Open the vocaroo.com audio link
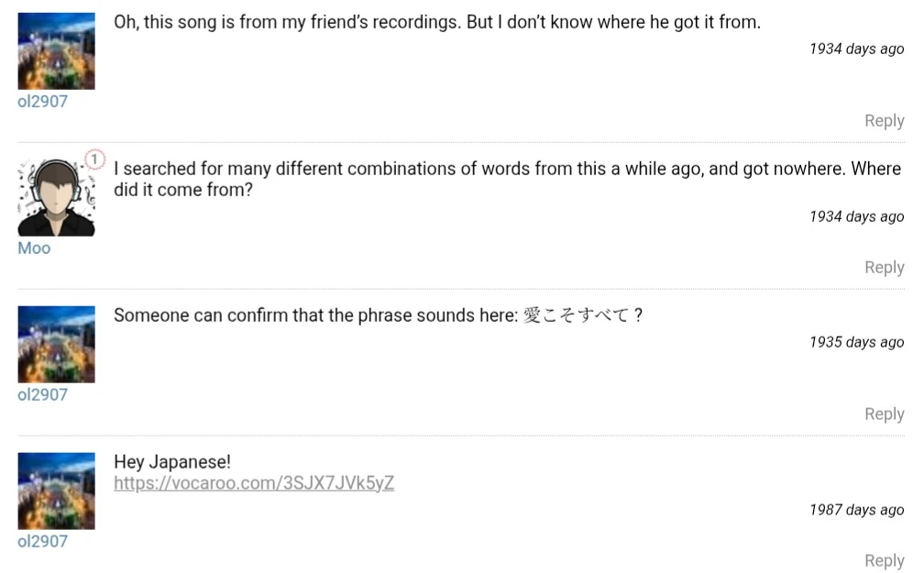Screen dimensions: 924x573 click(x=254, y=483)
